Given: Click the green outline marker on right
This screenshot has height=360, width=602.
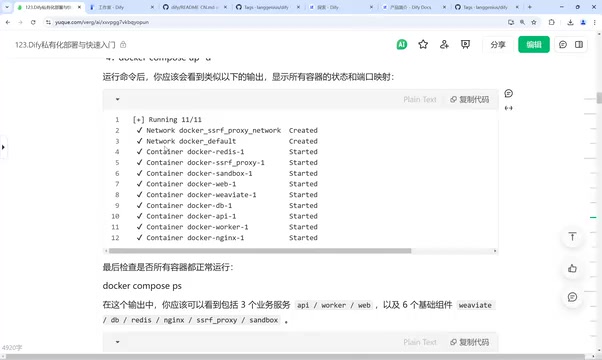Looking at the screenshot, I should (x=593, y=218).
